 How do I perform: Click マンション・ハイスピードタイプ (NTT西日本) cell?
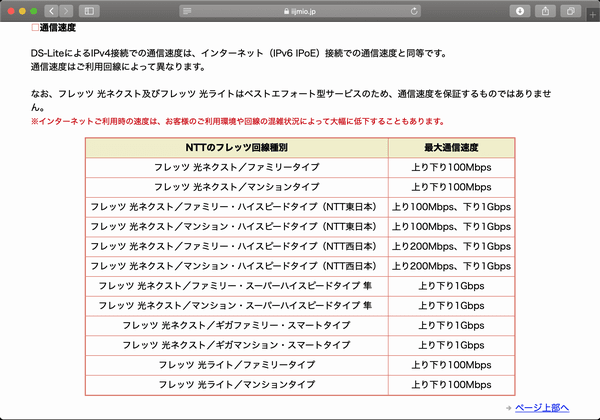click(237, 266)
